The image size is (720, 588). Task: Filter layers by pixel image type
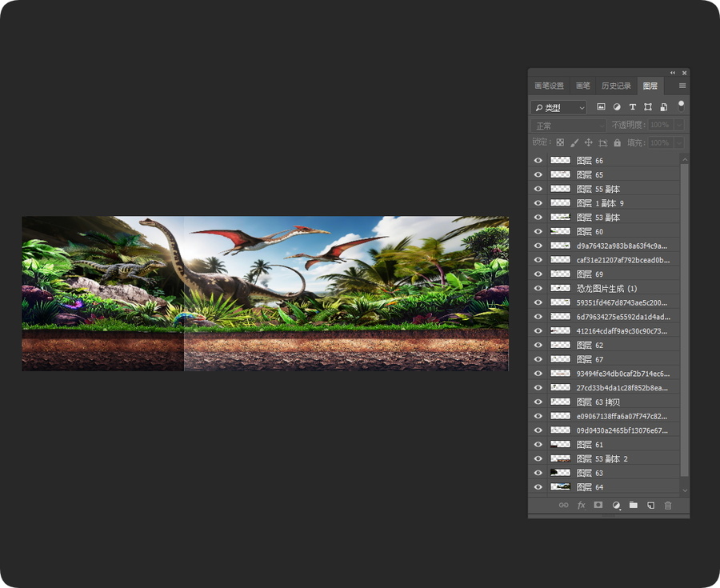point(601,107)
